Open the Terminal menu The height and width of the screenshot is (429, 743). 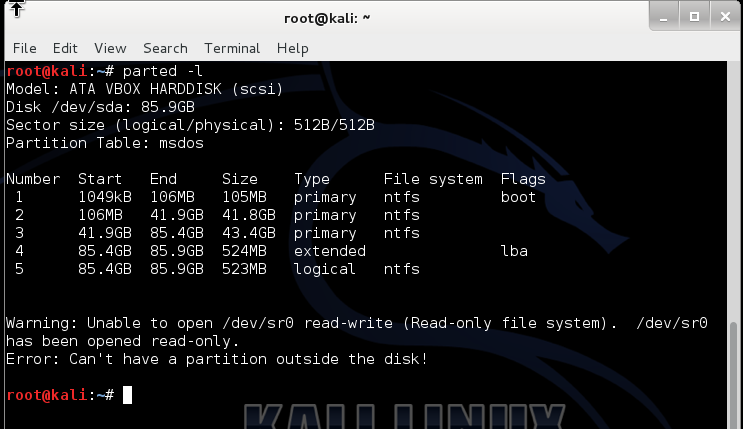(232, 48)
